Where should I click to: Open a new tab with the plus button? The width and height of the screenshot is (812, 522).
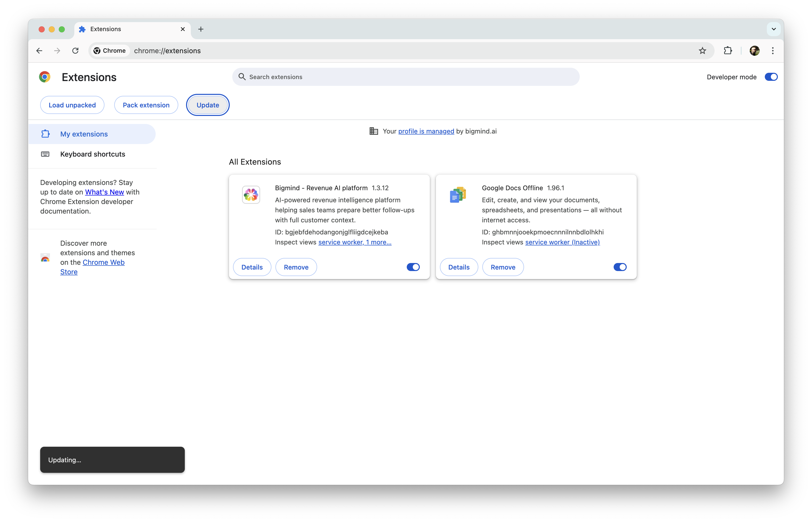click(201, 29)
